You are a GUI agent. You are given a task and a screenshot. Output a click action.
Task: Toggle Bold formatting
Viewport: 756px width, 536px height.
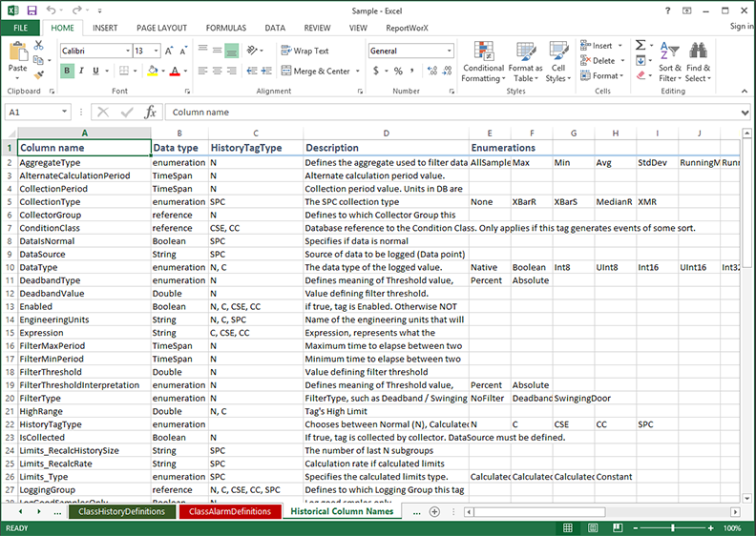(x=67, y=71)
